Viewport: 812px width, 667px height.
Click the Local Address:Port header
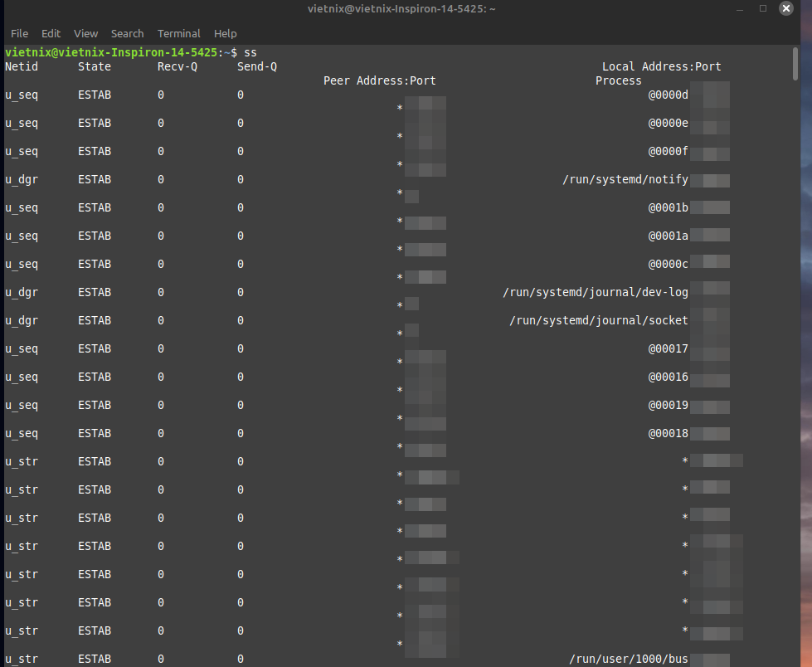(x=661, y=67)
